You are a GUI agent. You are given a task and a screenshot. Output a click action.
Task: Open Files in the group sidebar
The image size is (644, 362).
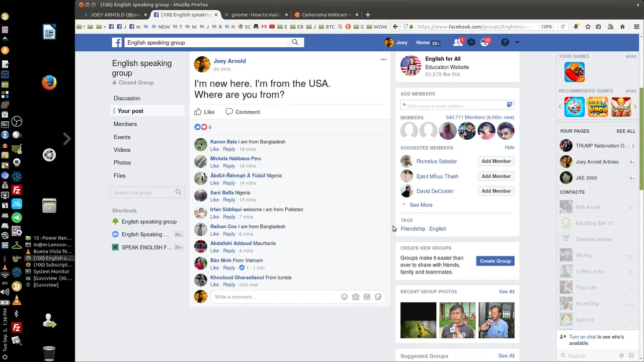(x=120, y=176)
